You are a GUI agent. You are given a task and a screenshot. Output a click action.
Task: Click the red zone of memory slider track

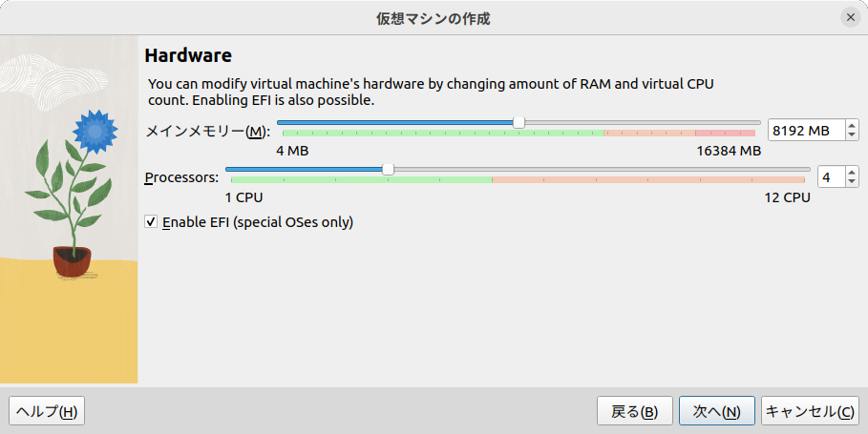[x=725, y=134]
